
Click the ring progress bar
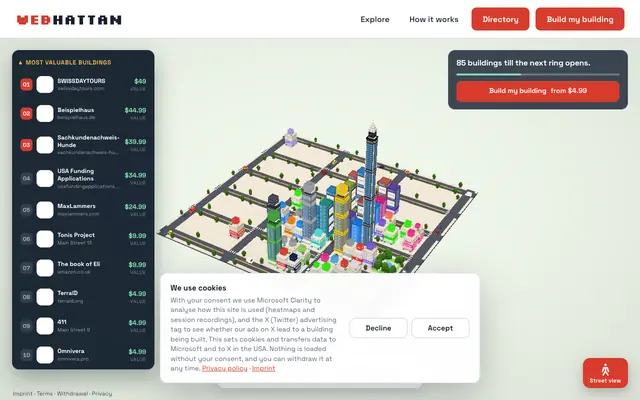pos(538,74)
